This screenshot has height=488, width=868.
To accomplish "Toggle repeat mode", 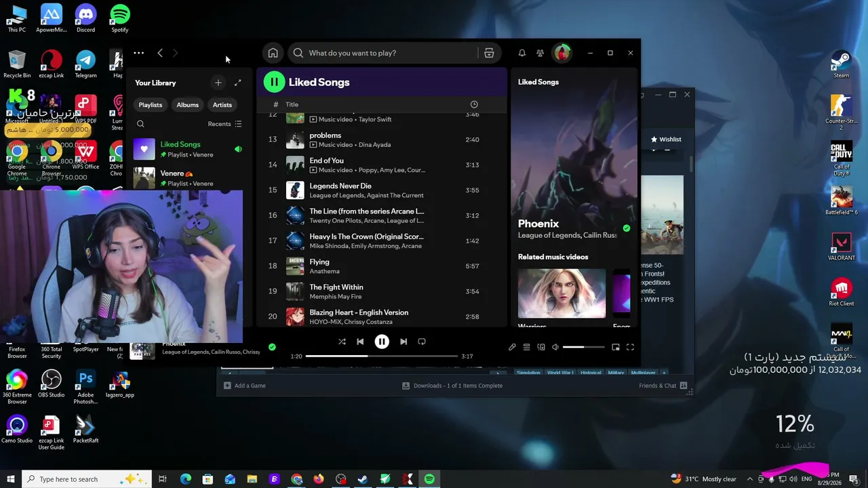I will pyautogui.click(x=422, y=342).
